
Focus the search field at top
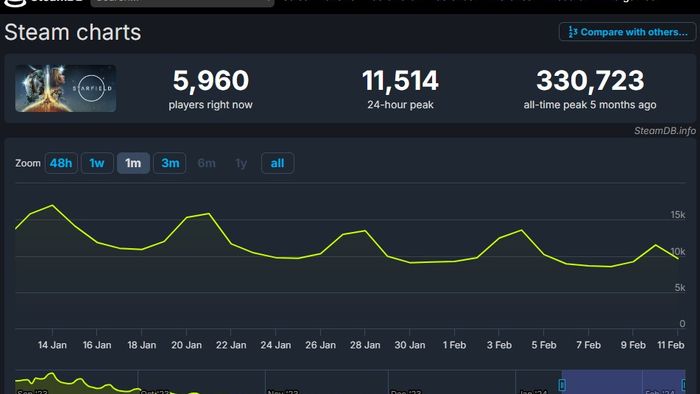(x=182, y=2)
